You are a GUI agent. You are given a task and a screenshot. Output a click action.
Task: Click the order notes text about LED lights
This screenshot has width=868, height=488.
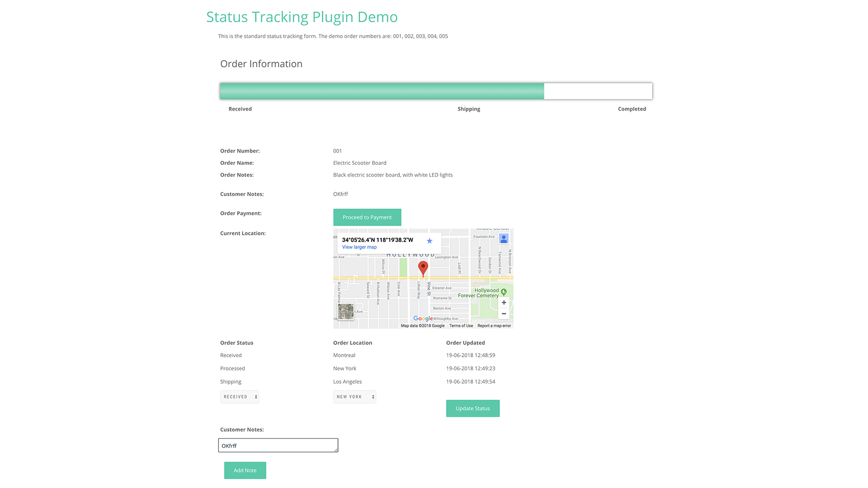(x=393, y=175)
